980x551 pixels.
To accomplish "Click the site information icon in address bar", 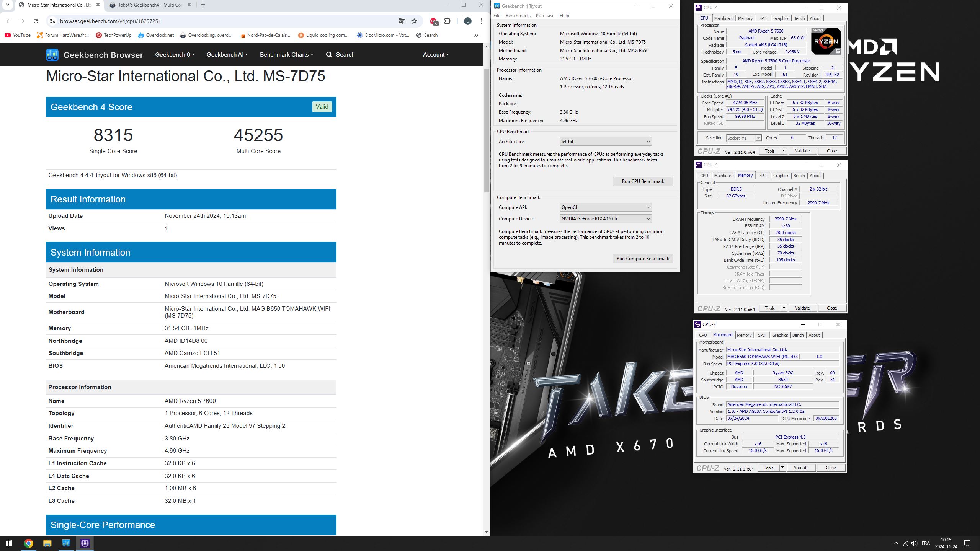I will [52, 21].
